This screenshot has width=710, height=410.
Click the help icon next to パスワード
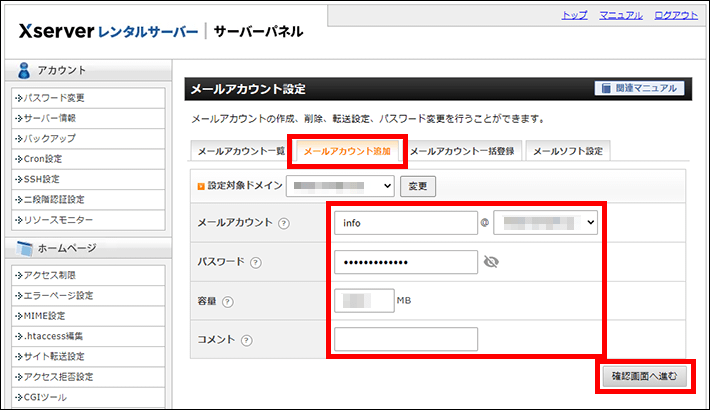click(x=256, y=263)
